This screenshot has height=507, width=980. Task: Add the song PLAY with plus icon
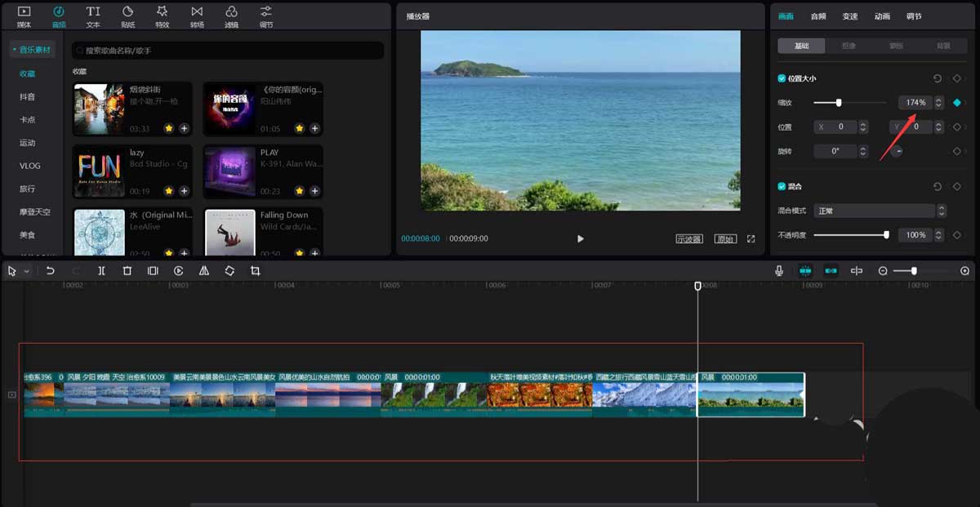[x=314, y=191]
